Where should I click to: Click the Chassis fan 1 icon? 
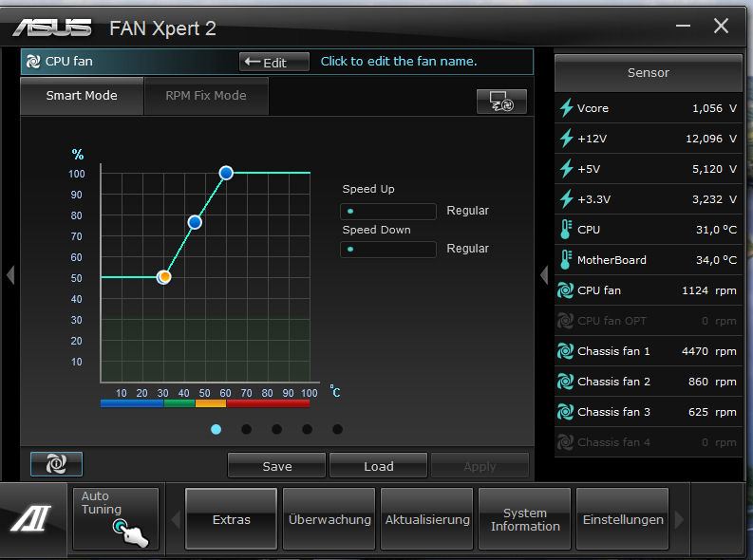pos(565,351)
